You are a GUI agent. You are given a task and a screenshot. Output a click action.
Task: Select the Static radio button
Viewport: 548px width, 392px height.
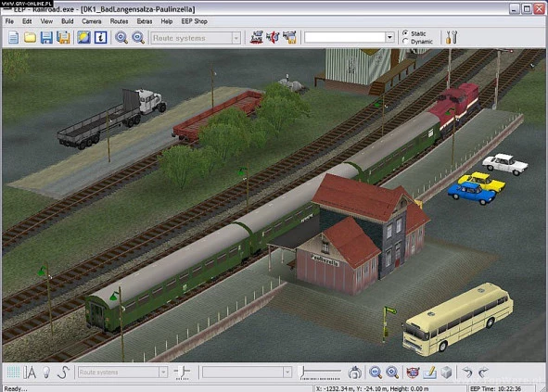click(405, 32)
